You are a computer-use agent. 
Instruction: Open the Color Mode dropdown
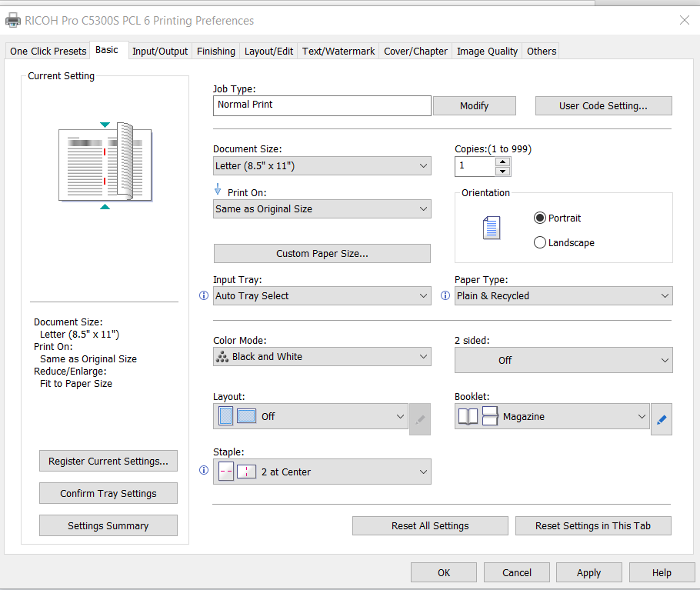(322, 357)
